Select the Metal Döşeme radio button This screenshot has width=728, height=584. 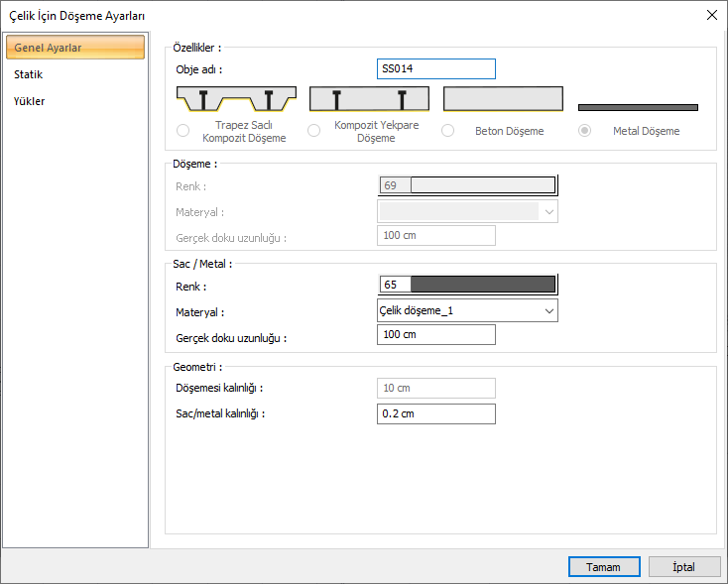(x=585, y=131)
